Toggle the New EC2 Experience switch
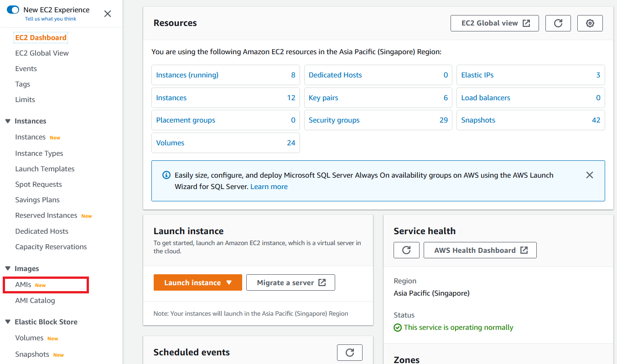The height and width of the screenshot is (364, 617). coord(13,10)
